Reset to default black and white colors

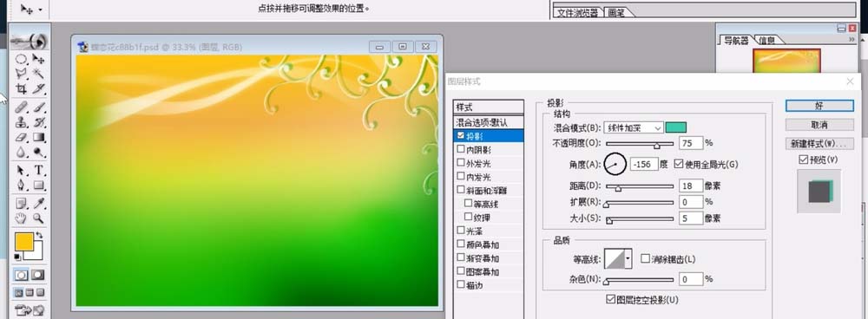pyautogui.click(x=17, y=257)
